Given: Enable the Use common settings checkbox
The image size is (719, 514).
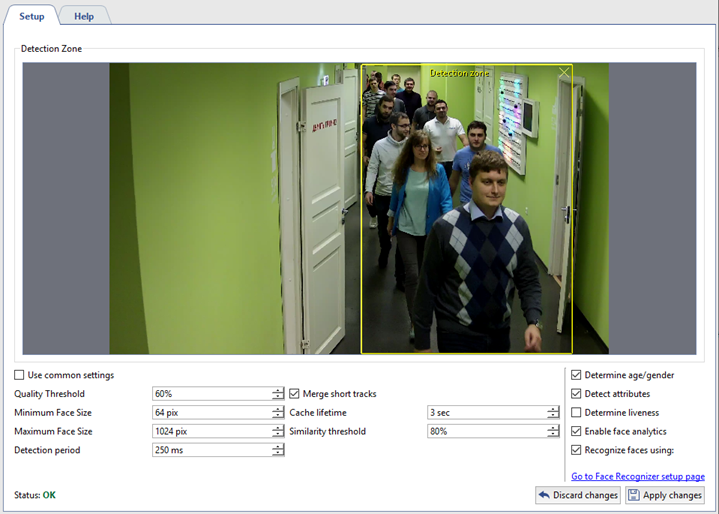Looking at the screenshot, I should [20, 375].
